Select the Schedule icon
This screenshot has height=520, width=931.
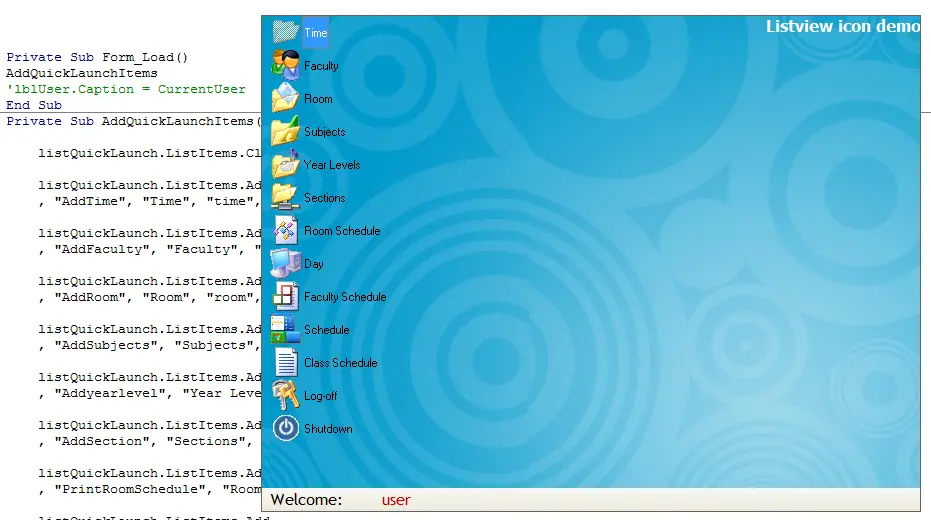pyautogui.click(x=286, y=329)
